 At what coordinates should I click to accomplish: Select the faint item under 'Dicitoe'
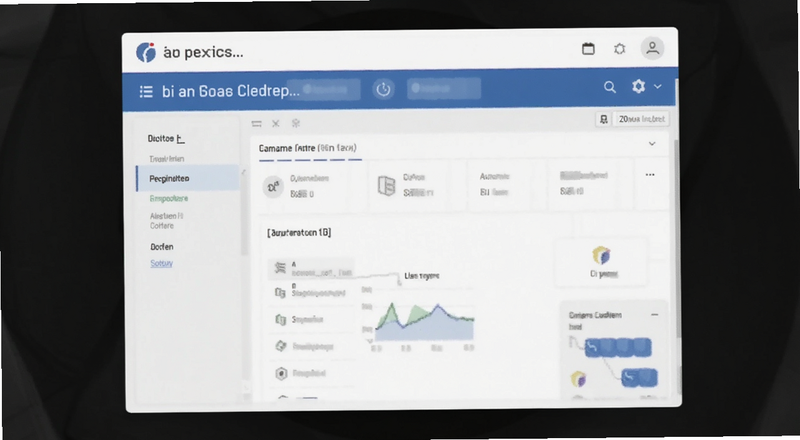tap(166, 159)
